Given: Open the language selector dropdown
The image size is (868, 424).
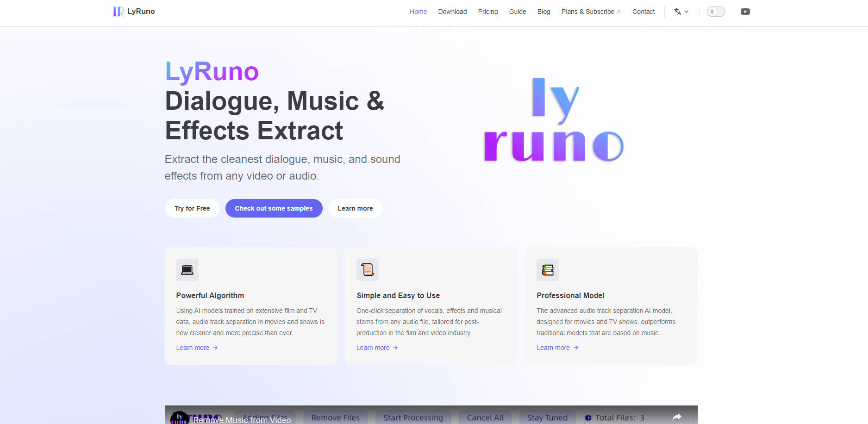Looking at the screenshot, I should (x=681, y=12).
